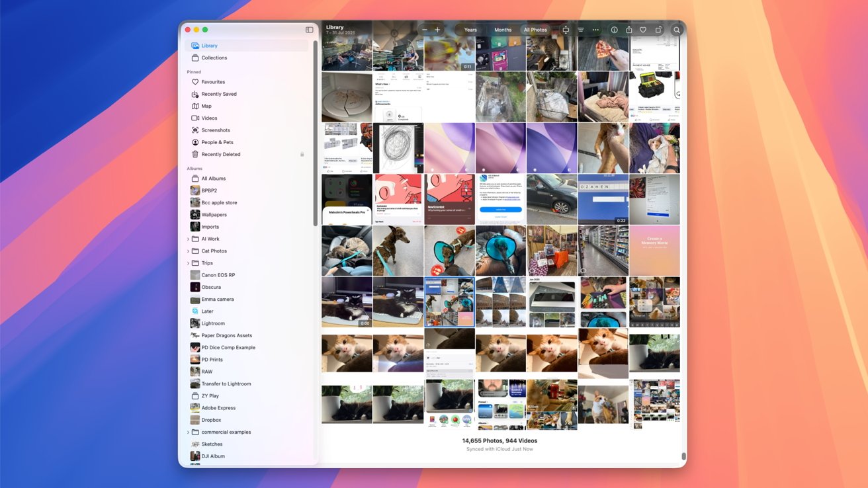Click the sidebar vertical scrollbar
The width and height of the screenshot is (868, 488).
(x=316, y=132)
